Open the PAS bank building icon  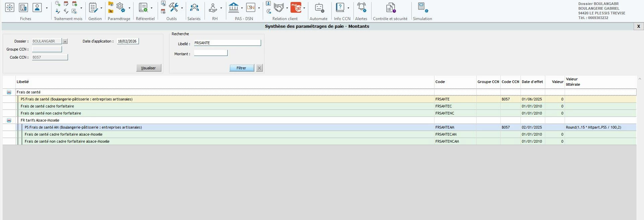coord(234,7)
